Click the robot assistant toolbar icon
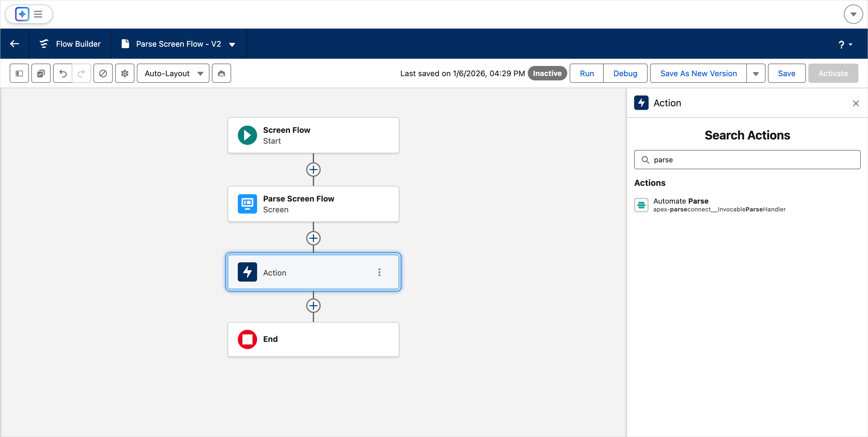Viewport: 868px width, 437px height. pyautogui.click(x=222, y=73)
